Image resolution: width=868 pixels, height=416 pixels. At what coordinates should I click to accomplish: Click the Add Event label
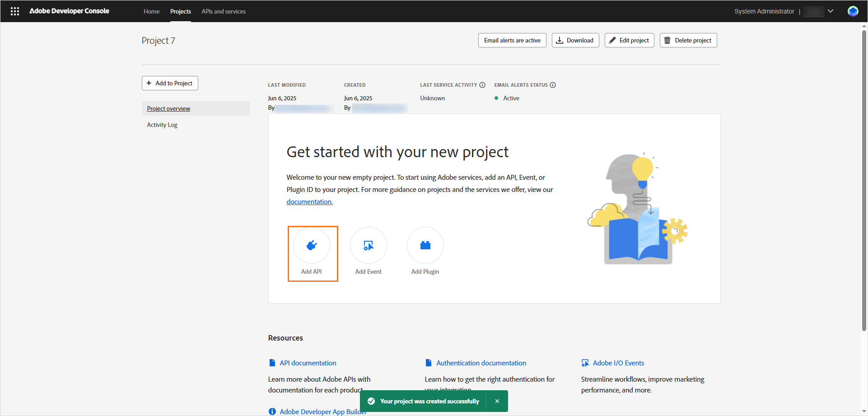pos(369,271)
